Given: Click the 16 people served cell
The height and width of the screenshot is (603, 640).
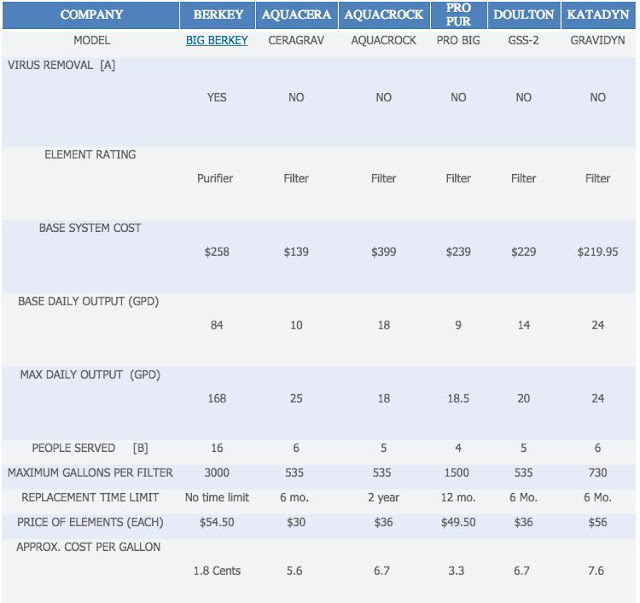Looking at the screenshot, I should pyautogui.click(x=217, y=448).
